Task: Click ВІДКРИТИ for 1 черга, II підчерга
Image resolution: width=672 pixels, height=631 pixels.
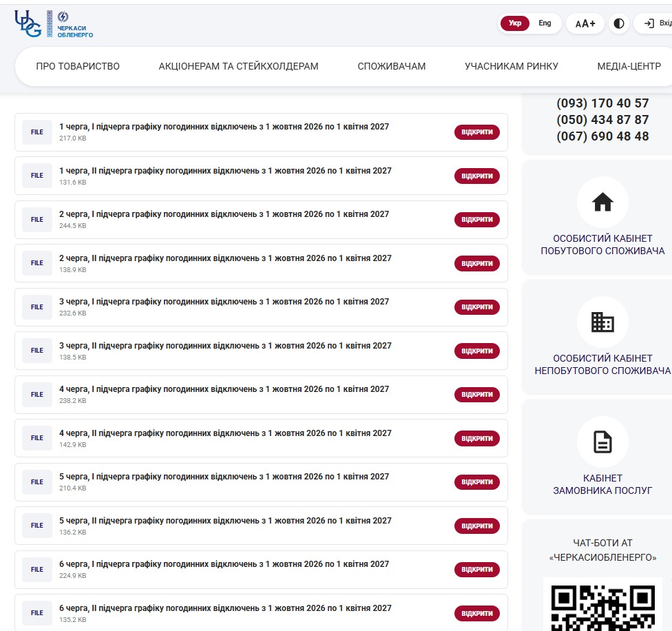Action: 477,176
